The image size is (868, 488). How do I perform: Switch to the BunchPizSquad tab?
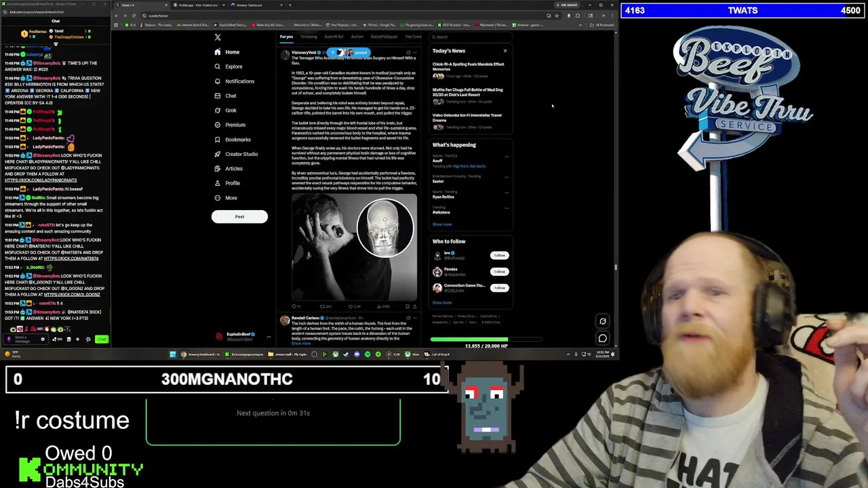(384, 37)
